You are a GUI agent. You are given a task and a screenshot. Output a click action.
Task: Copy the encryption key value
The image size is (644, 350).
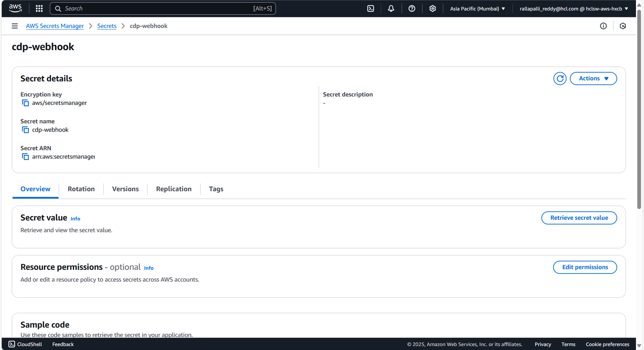click(25, 103)
